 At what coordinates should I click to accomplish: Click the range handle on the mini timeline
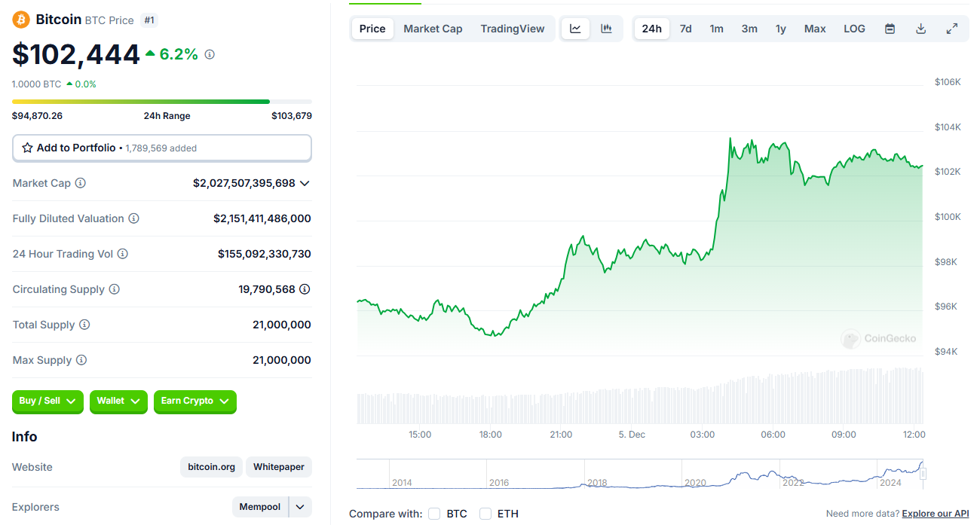pyautogui.click(x=923, y=474)
